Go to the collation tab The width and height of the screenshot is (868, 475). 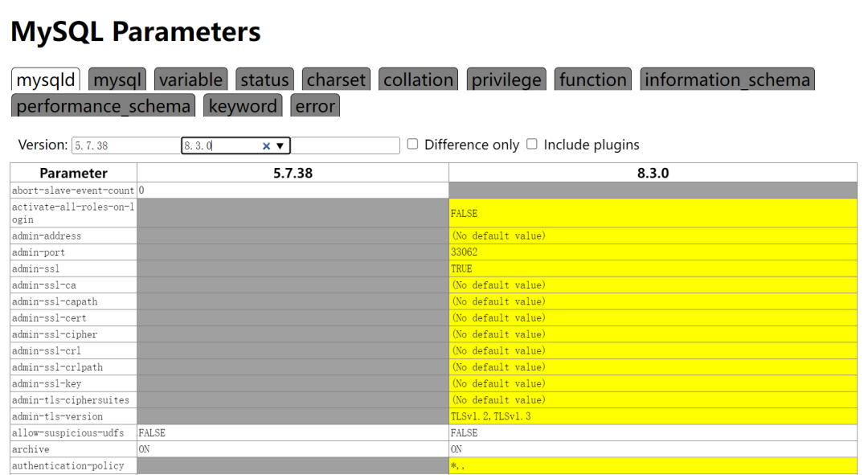coord(419,79)
